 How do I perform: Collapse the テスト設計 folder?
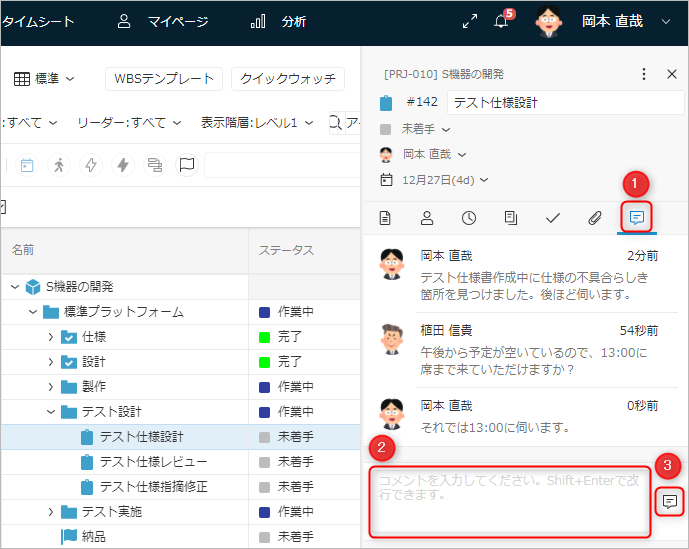(51, 412)
